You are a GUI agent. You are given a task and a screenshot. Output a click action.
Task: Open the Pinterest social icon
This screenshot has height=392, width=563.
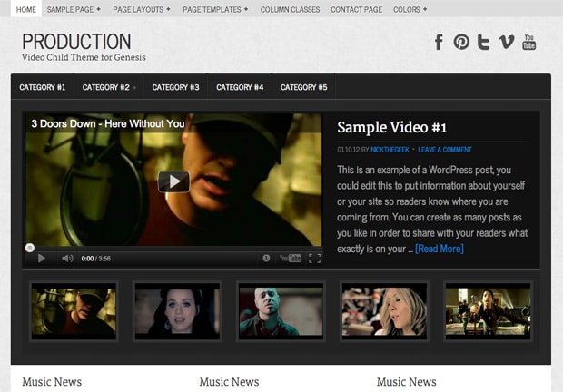461,42
